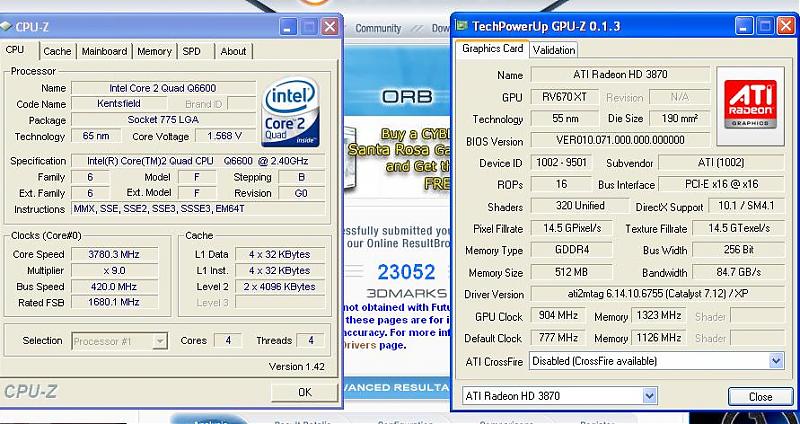Click the 23052 3DMarks score in browser
800x424 pixels.
click(x=406, y=272)
